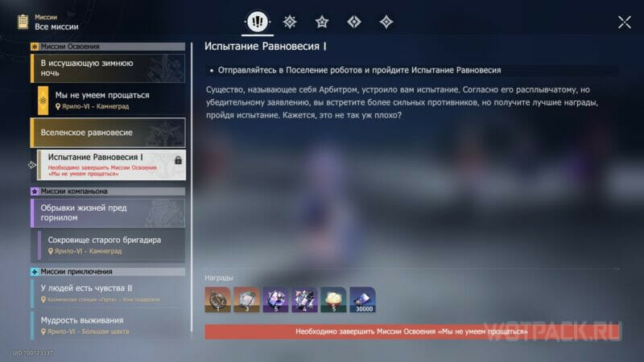Inspect the 30000 credits reward item

click(363, 299)
